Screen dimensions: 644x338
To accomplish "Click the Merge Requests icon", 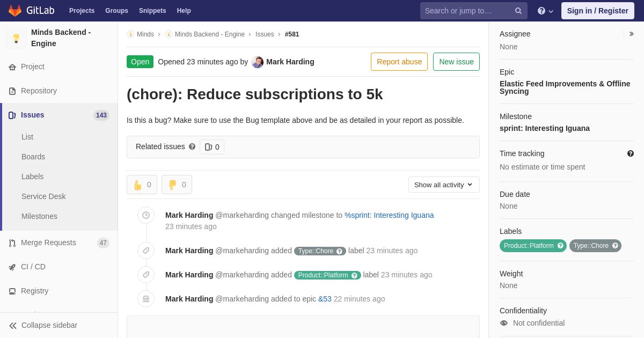I will (x=12, y=243).
